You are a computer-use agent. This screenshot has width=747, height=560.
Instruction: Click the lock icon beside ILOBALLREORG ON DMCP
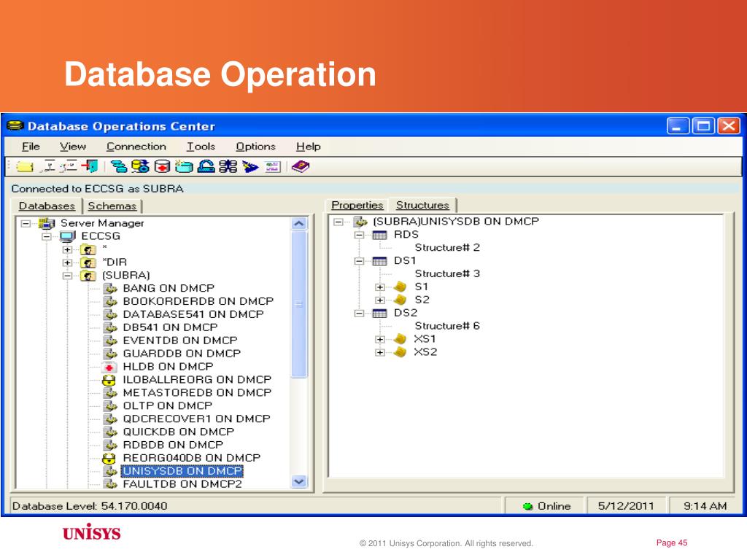pos(109,380)
